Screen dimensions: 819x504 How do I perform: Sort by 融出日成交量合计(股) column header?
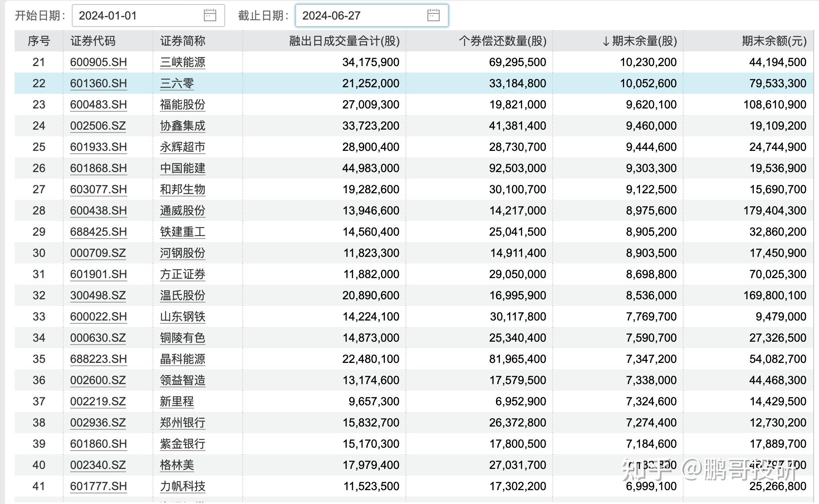coord(344,41)
